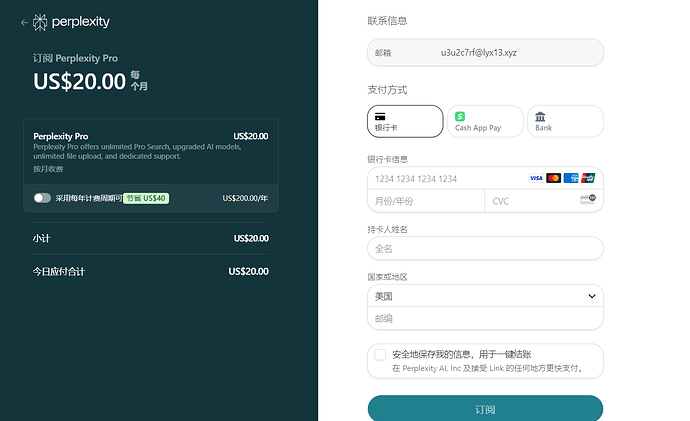690x421 pixels.
Task: Click the email field with u3u2c7rf@lyx13.xyz
Action: click(x=485, y=52)
